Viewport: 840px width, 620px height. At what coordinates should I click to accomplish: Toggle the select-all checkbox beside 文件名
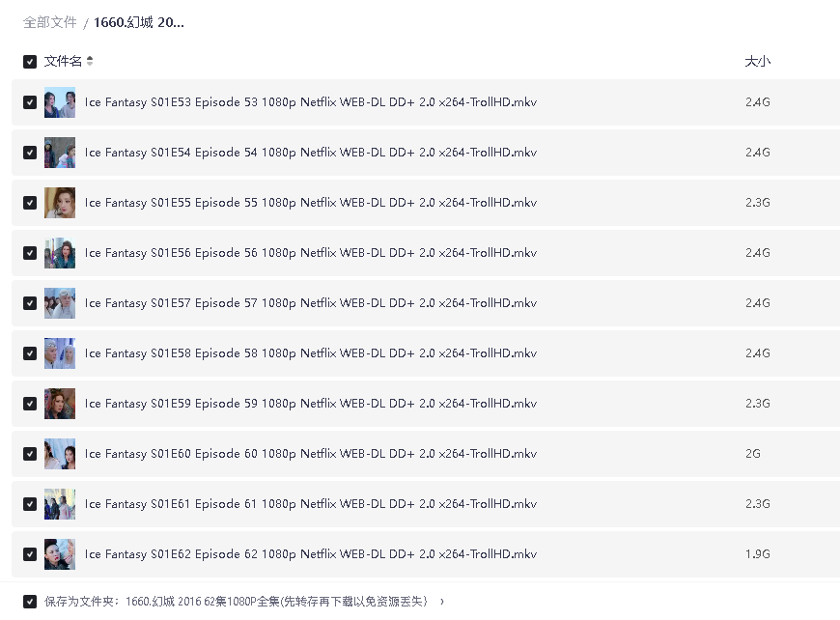click(x=30, y=62)
